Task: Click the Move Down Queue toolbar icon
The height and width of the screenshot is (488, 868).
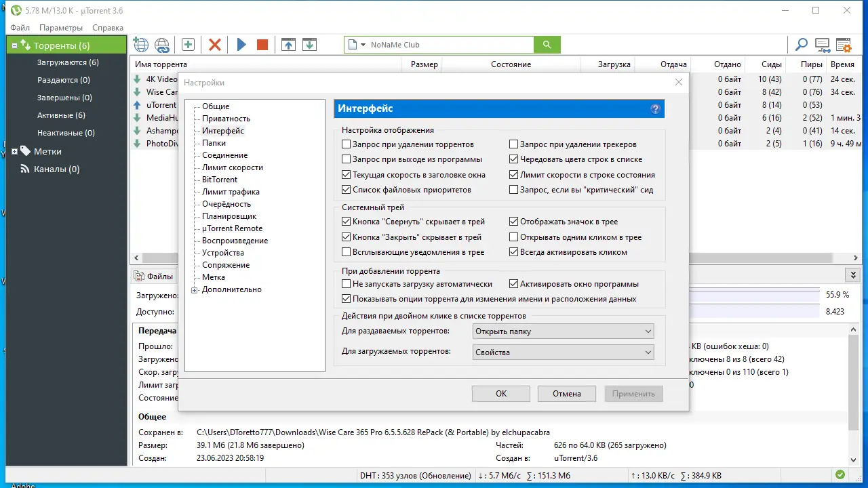Action: pos(309,45)
